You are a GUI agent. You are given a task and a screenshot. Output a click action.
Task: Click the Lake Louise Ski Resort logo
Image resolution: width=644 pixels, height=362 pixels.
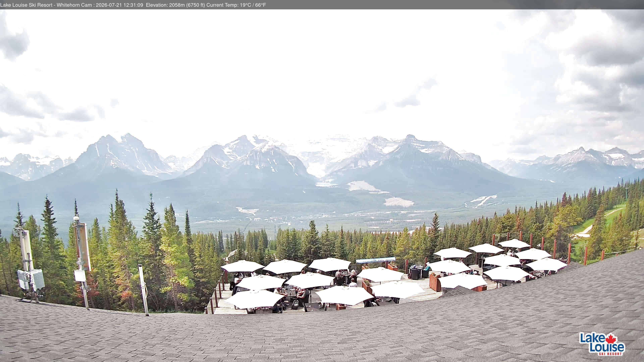pyautogui.click(x=602, y=344)
